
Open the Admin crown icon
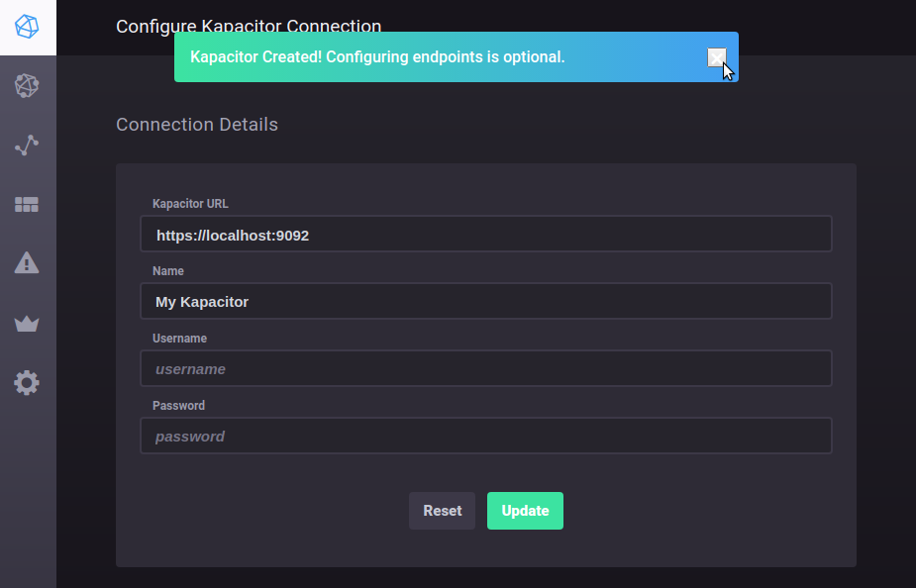tap(28, 322)
